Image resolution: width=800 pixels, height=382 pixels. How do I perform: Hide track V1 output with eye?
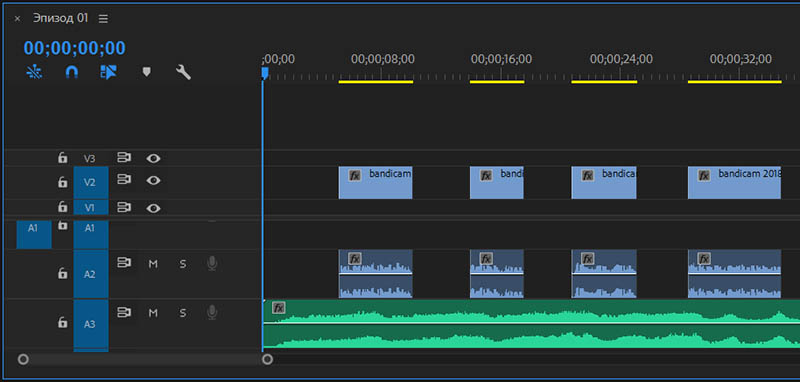coord(153,208)
